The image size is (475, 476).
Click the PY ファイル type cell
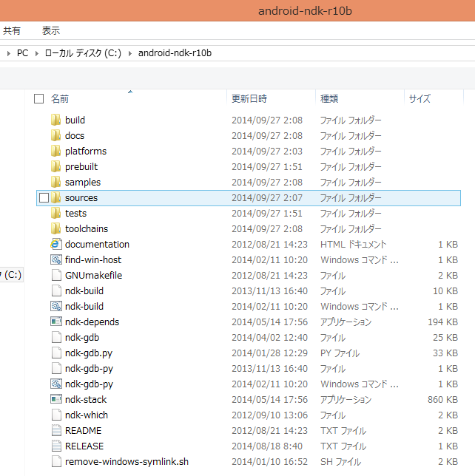[340, 353]
